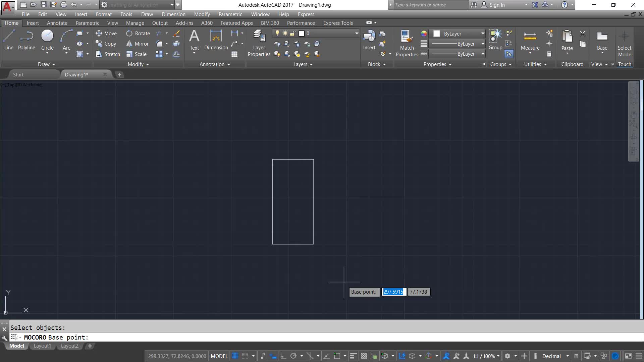Toggle drawing grid display in status bar
This screenshot has height=362, width=644.
point(235,356)
